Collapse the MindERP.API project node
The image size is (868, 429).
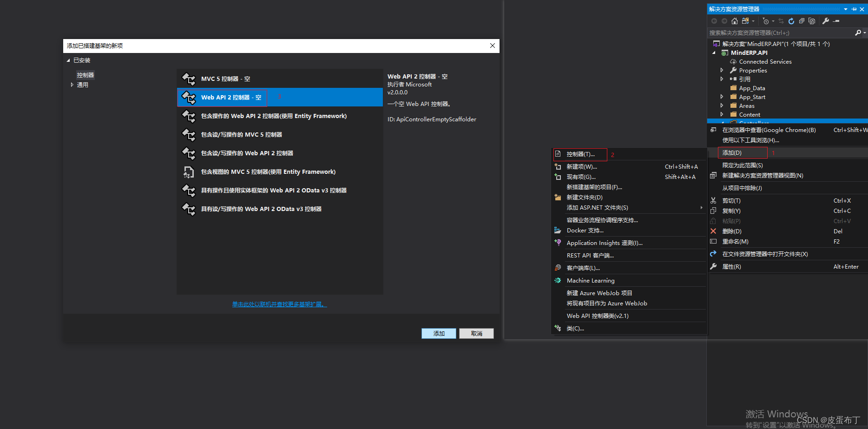point(714,53)
